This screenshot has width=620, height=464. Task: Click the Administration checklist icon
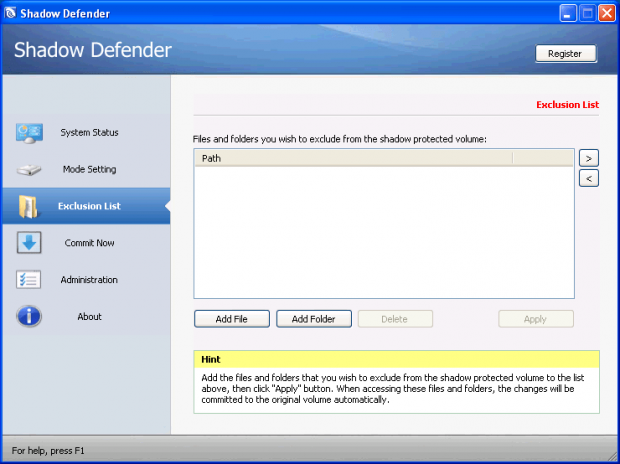click(x=28, y=280)
